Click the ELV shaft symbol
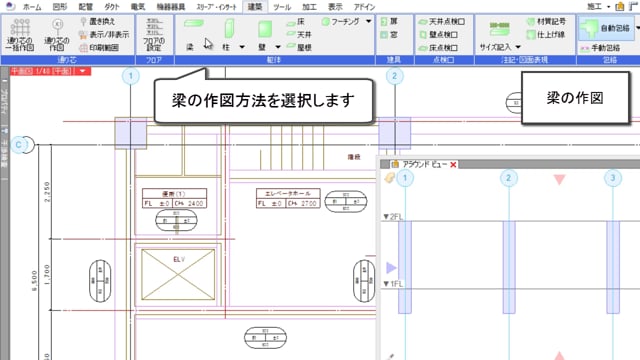Image resolution: width=640 pixels, height=360 pixels. tap(178, 275)
